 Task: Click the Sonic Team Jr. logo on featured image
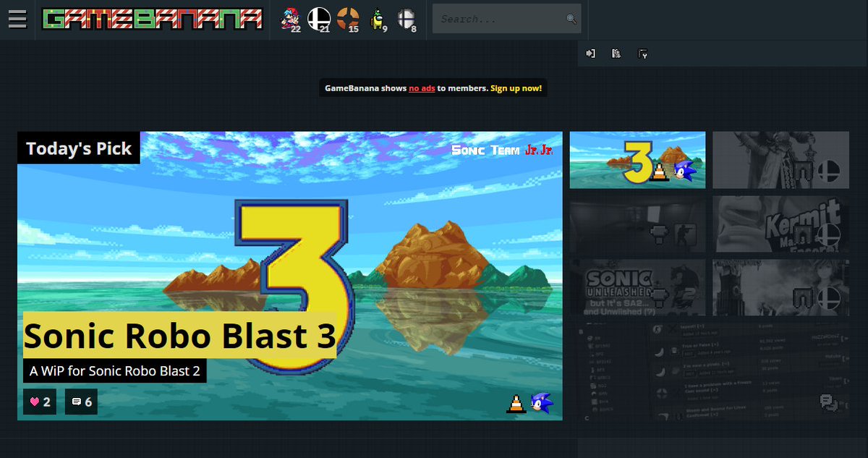pyautogui.click(x=502, y=150)
